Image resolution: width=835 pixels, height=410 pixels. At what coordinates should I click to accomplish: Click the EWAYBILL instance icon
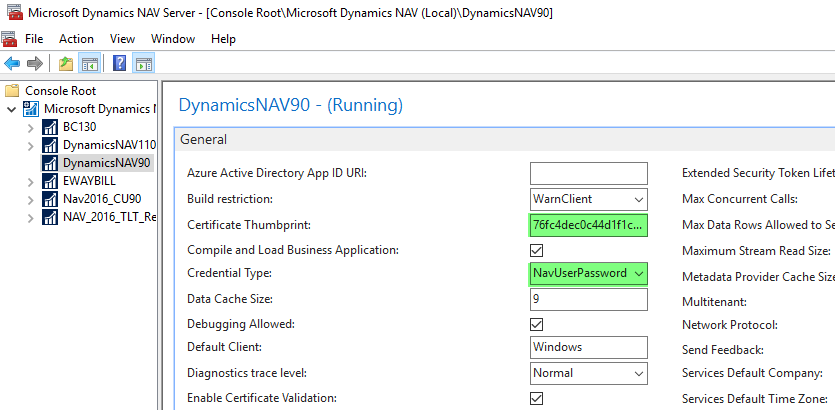click(50, 181)
